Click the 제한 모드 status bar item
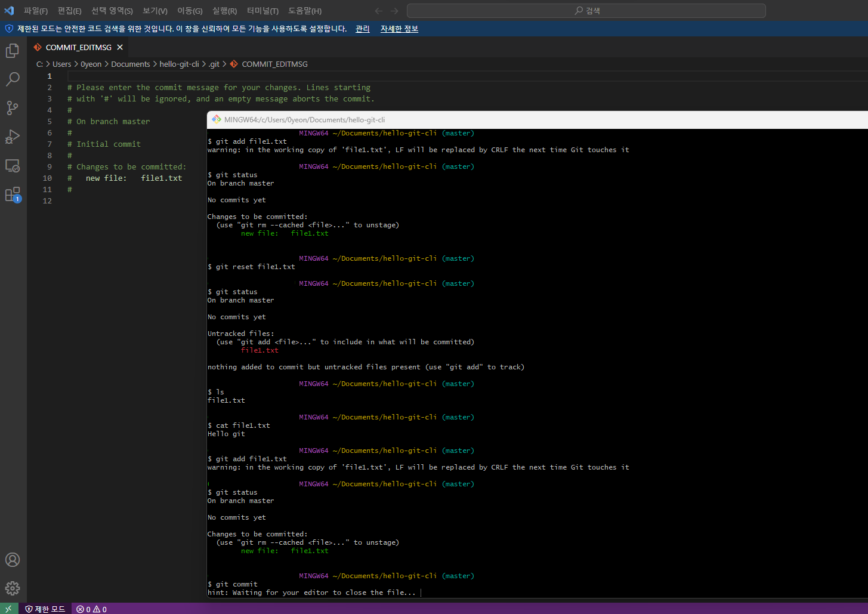The width and height of the screenshot is (868, 614). coord(45,609)
